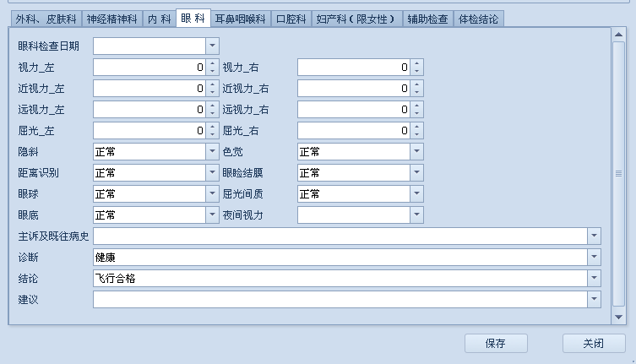The width and height of the screenshot is (636, 364).
Task: Click the 结论 field showing 飞行合格
Action: [x=340, y=278]
